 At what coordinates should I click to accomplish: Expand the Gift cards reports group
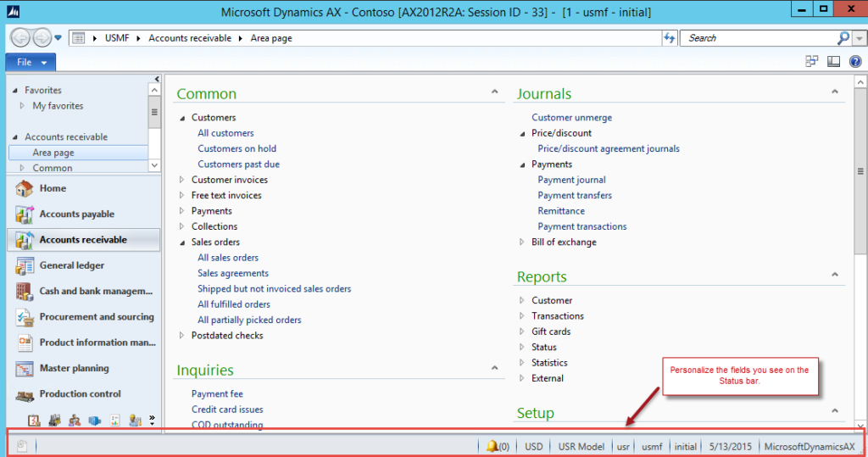pos(521,332)
